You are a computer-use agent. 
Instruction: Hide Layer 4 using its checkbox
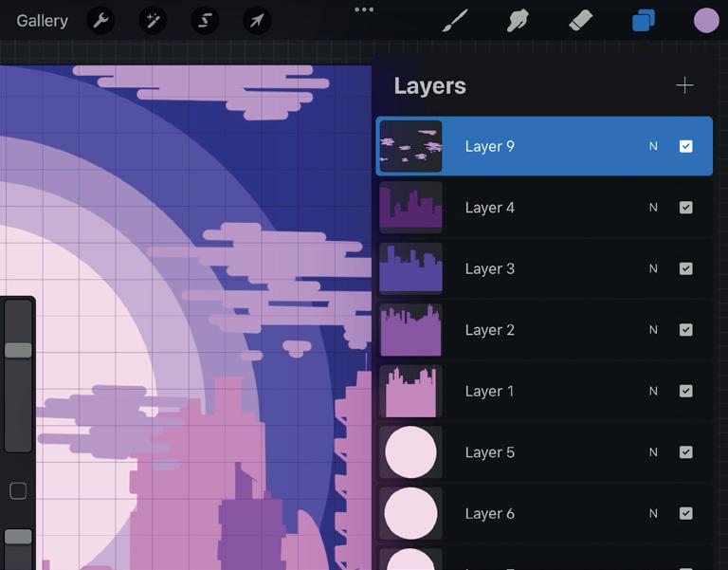685,207
